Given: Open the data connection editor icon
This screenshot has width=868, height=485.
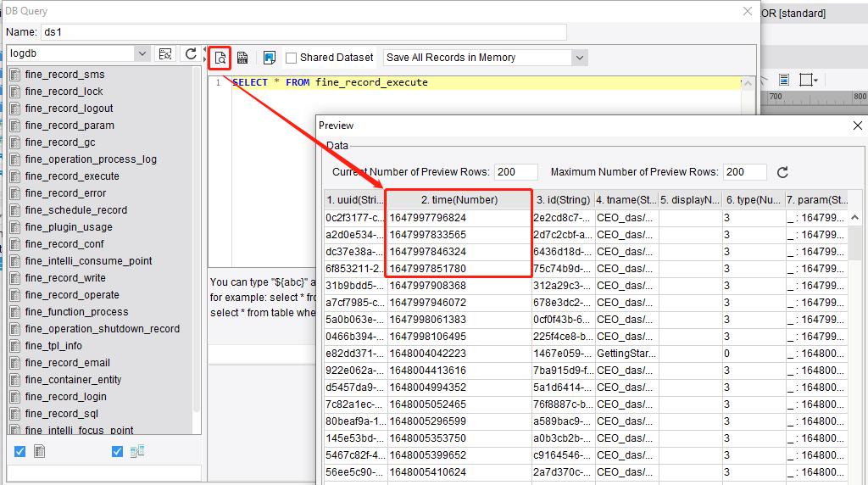Looking at the screenshot, I should coord(165,53).
